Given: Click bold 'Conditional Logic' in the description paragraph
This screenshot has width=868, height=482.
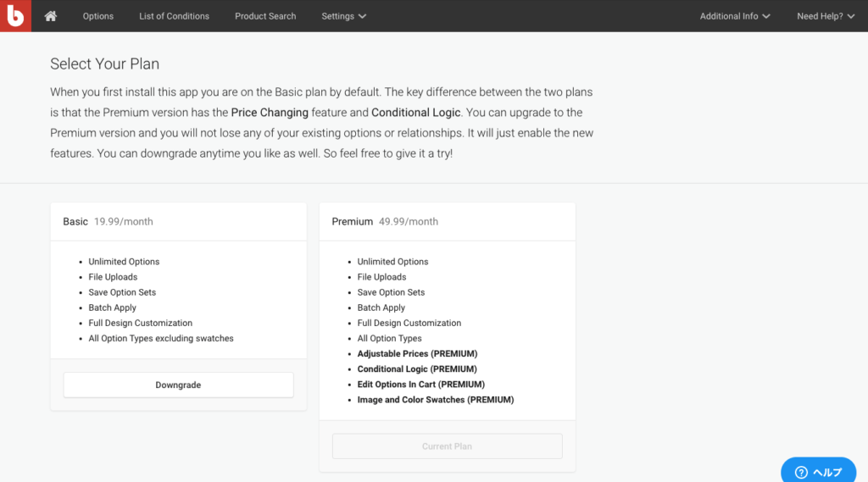Looking at the screenshot, I should [x=415, y=113].
